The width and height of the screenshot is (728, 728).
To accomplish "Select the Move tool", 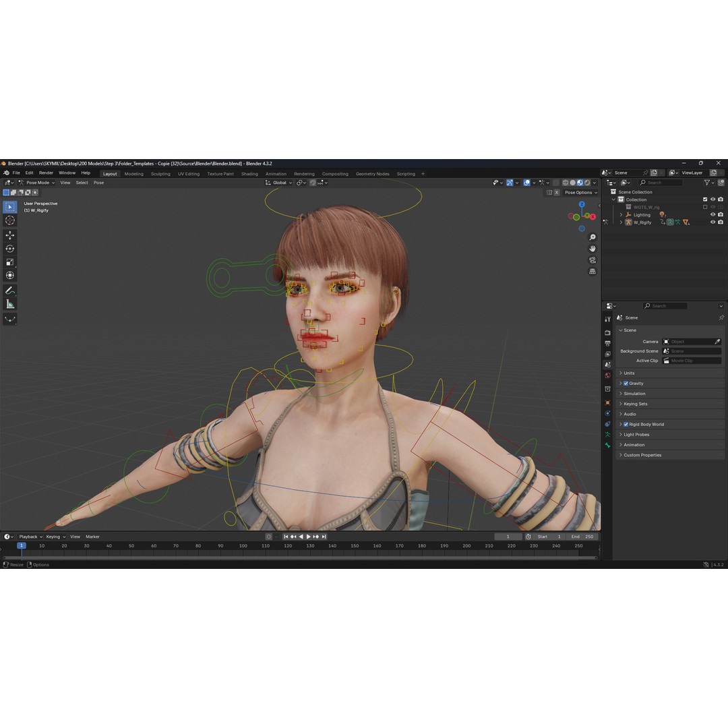I will (x=9, y=235).
